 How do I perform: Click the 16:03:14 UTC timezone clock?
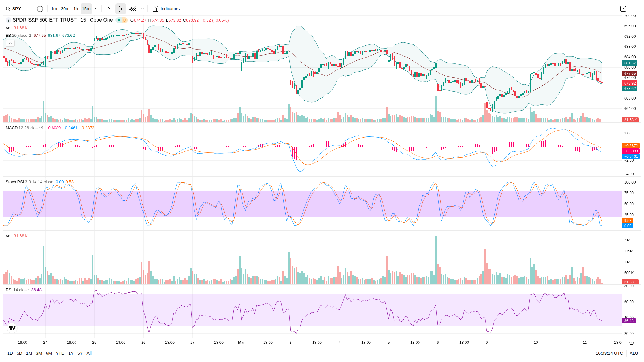coord(609,353)
